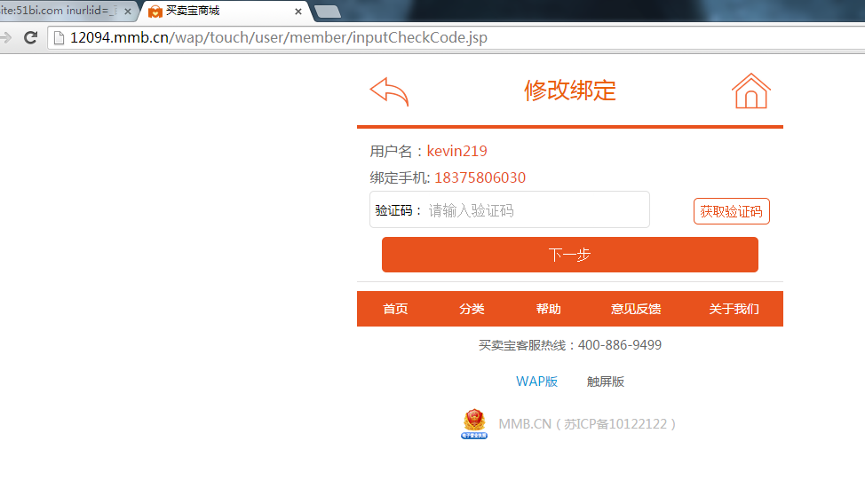865x504 pixels.
Task: Open the electronic security badge icon
Action: (474, 424)
